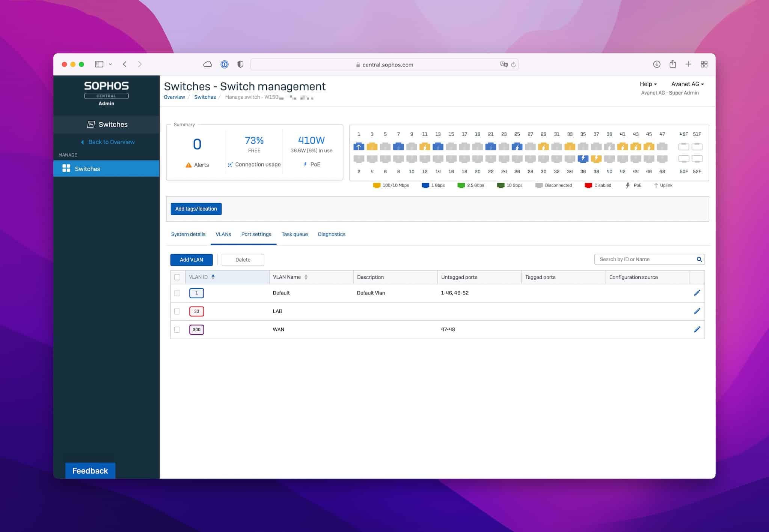Click the edit pencil for the Default VLAN
The width and height of the screenshot is (769, 532).
click(697, 293)
